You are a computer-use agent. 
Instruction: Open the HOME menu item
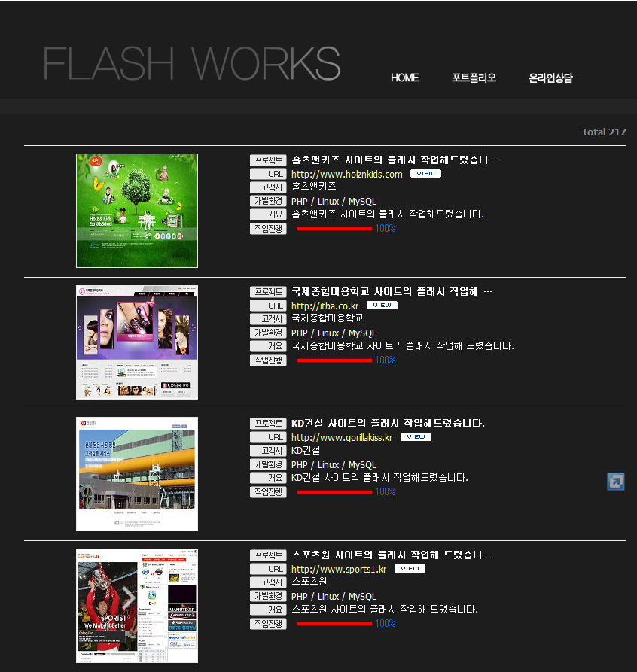[404, 78]
